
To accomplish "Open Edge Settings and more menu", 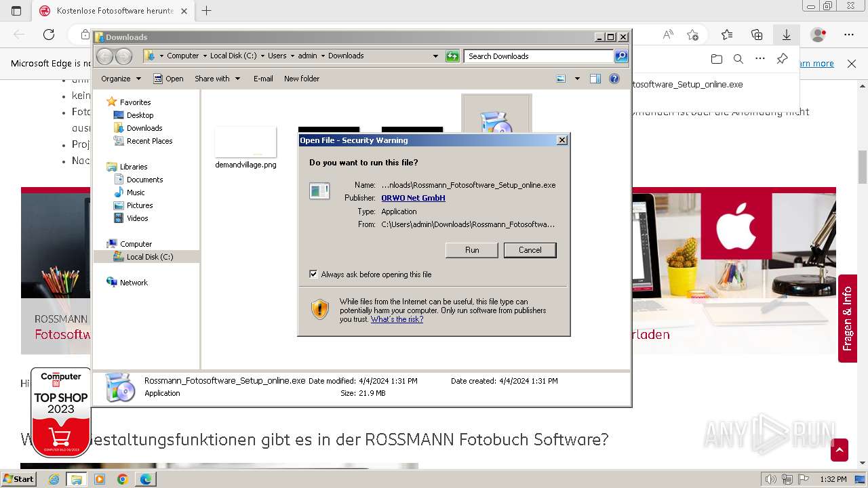I will pyautogui.click(x=849, y=35).
